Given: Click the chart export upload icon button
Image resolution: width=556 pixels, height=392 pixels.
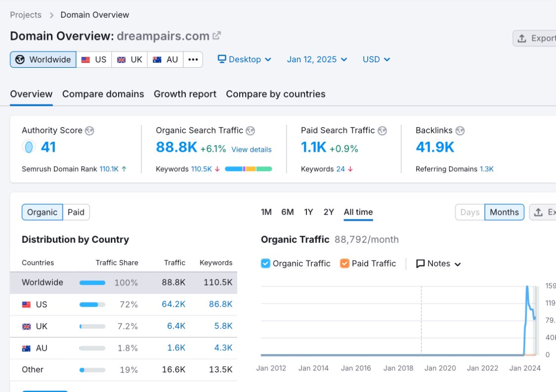Looking at the screenshot, I should pos(543,212).
